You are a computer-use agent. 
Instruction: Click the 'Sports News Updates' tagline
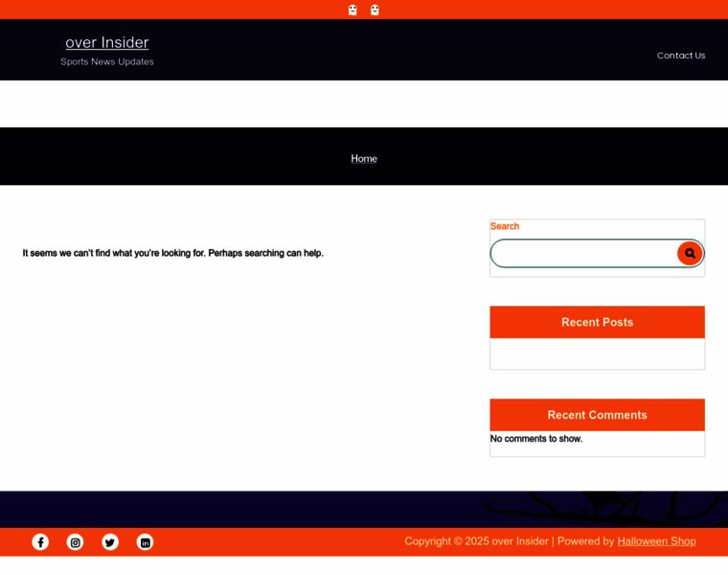point(106,61)
